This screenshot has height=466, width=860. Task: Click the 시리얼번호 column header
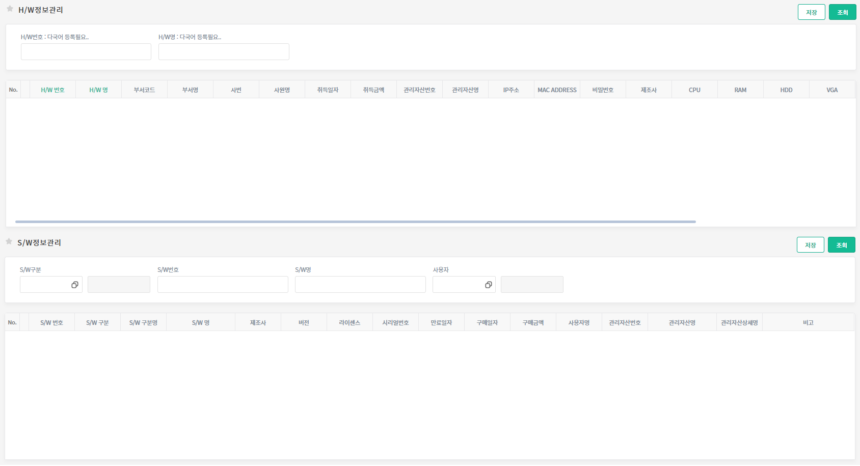click(x=395, y=323)
